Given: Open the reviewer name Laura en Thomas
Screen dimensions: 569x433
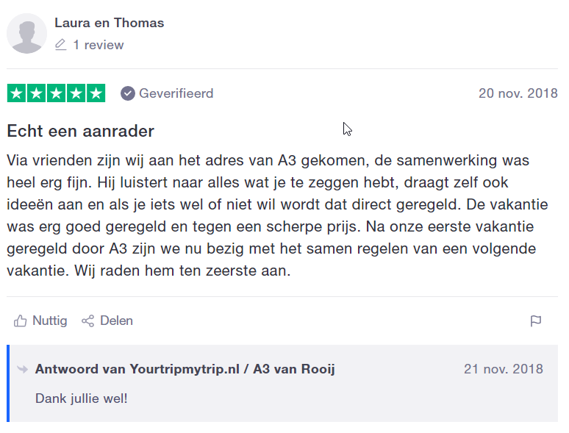Looking at the screenshot, I should pos(109,23).
